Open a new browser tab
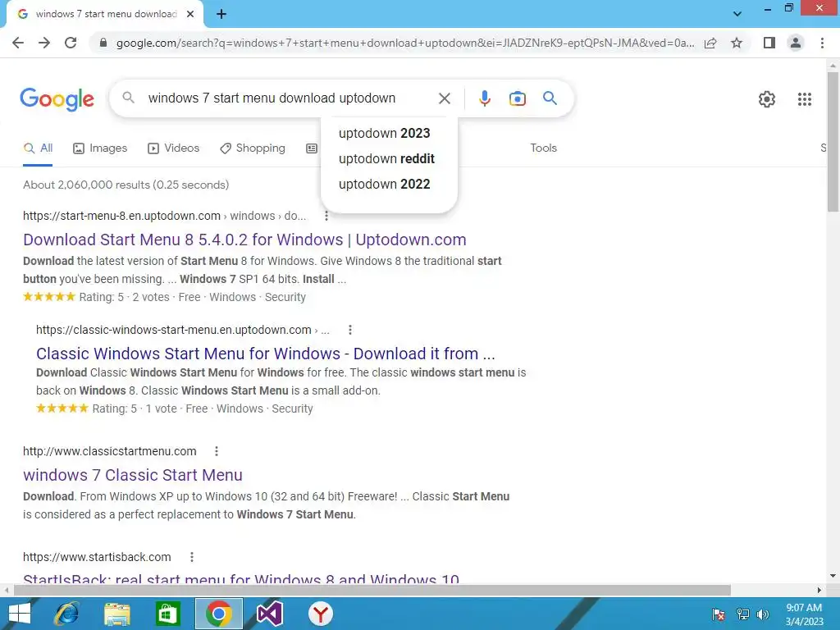Image resolution: width=840 pixels, height=630 pixels. (x=221, y=14)
